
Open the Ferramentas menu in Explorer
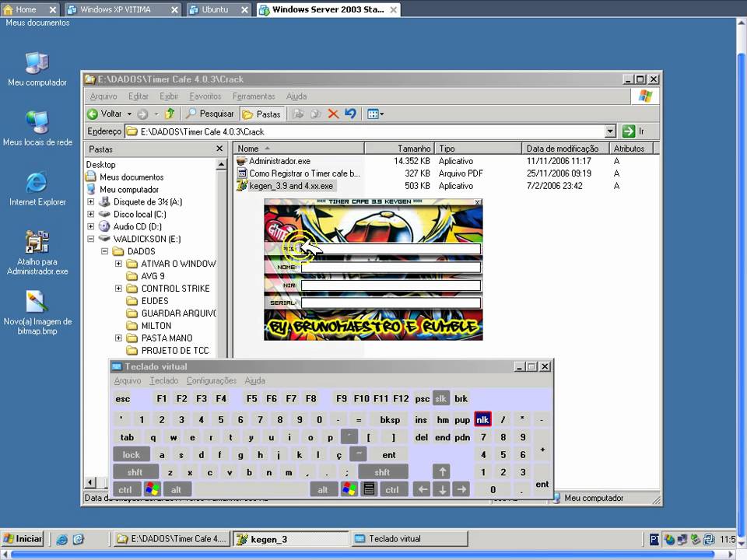click(254, 96)
